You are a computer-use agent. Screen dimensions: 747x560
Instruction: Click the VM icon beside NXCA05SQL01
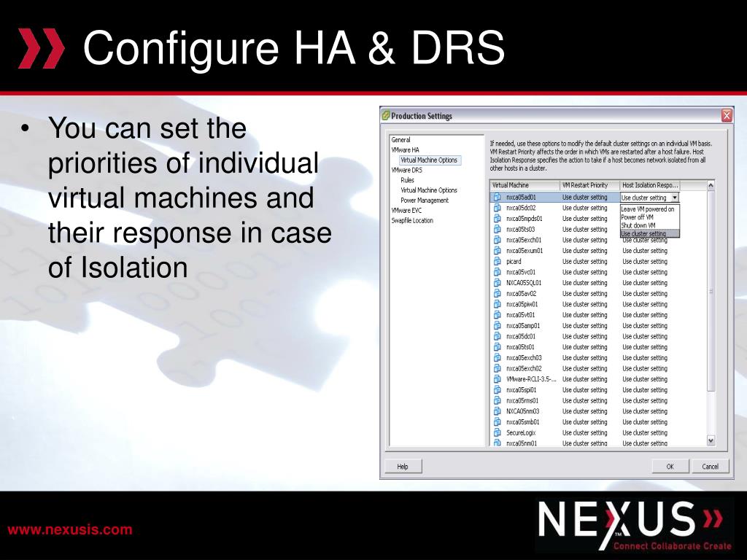click(498, 283)
